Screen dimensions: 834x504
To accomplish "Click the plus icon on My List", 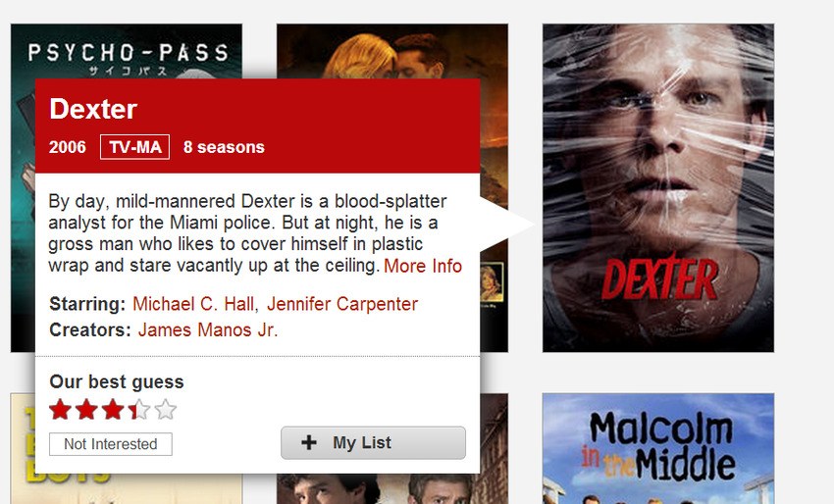I will [309, 442].
